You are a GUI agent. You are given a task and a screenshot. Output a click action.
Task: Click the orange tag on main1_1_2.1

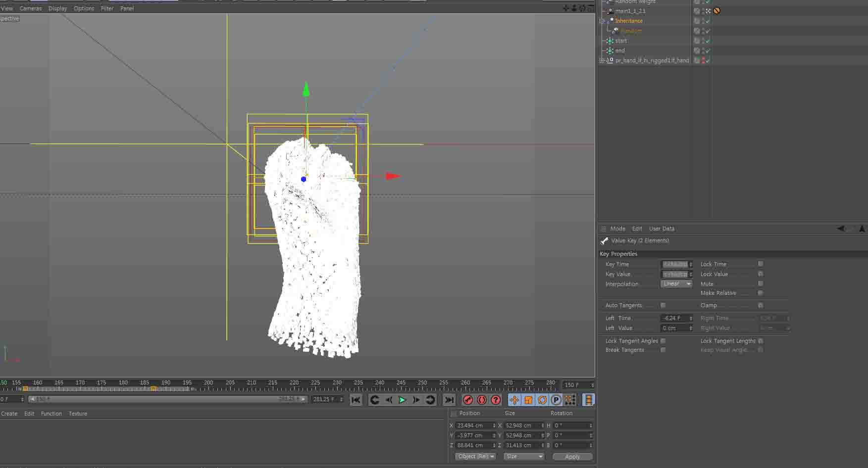click(x=717, y=11)
